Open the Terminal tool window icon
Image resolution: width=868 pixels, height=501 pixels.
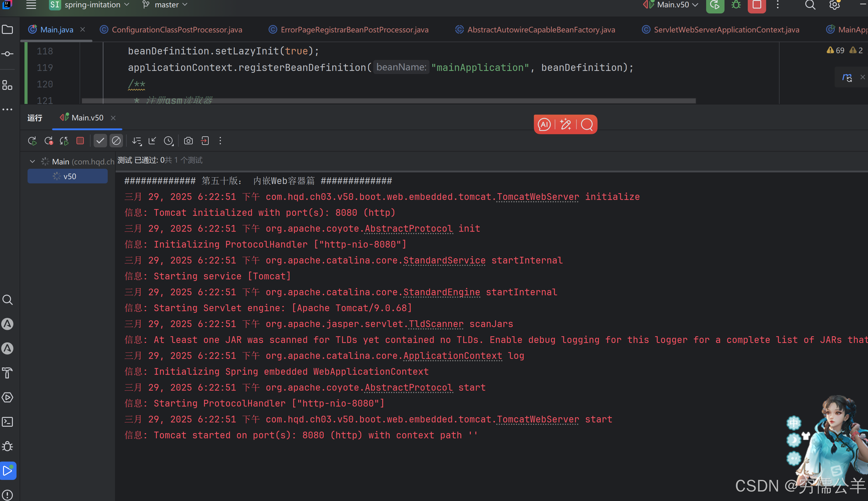[x=7, y=422]
